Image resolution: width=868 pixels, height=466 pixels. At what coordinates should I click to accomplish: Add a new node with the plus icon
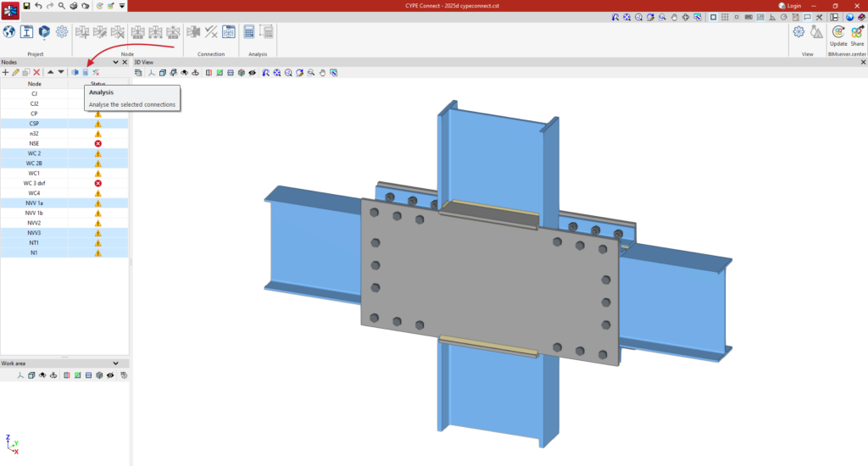[x=6, y=73]
